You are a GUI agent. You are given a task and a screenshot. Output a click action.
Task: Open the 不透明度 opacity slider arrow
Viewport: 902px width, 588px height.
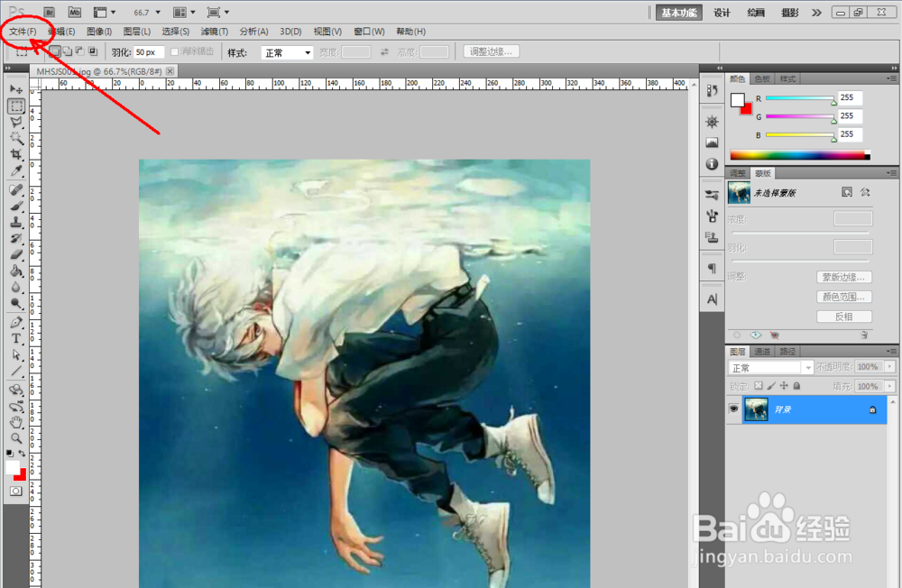(x=890, y=366)
